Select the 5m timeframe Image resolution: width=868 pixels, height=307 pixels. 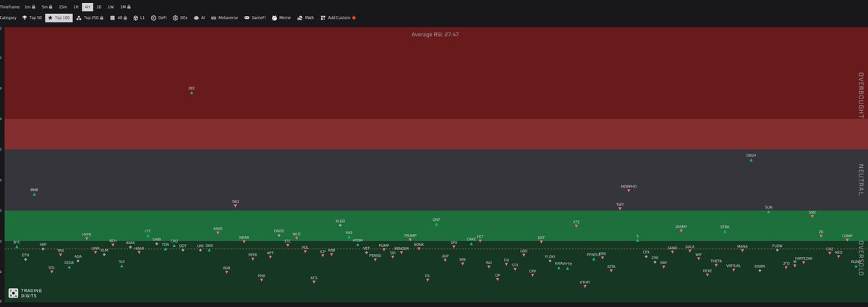(x=46, y=7)
